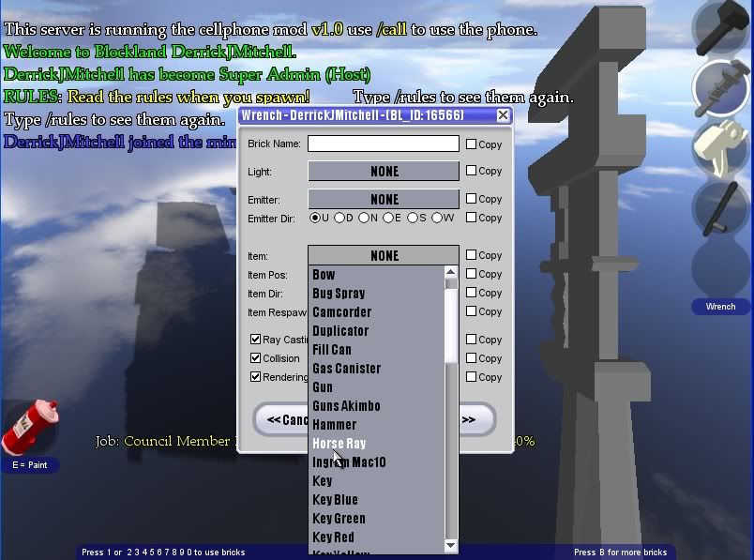Select the black baton tool slot
Image resolution: width=754 pixels, height=560 pixels.
tap(720, 208)
